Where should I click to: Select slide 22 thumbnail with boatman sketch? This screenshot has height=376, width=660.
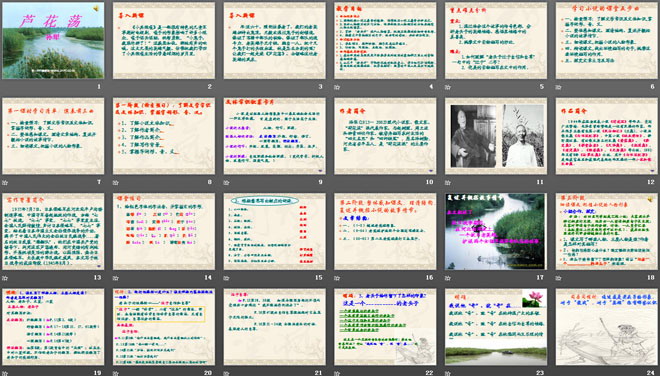[x=386, y=327]
